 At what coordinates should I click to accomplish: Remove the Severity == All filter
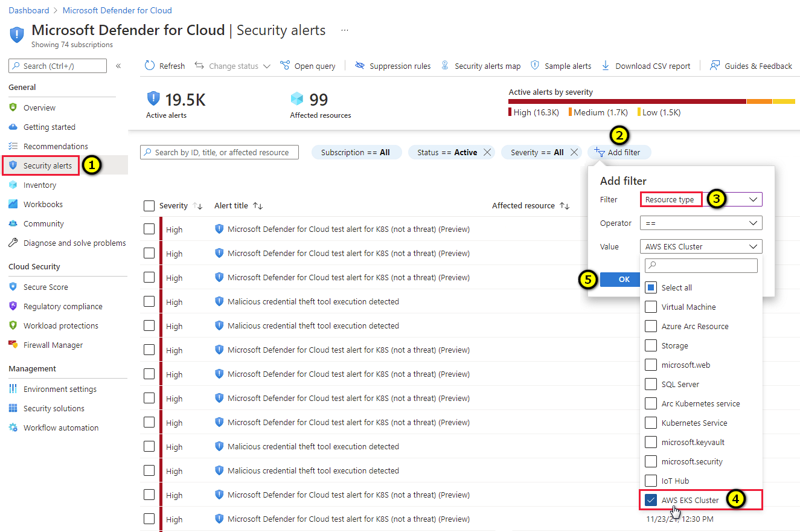(x=574, y=152)
